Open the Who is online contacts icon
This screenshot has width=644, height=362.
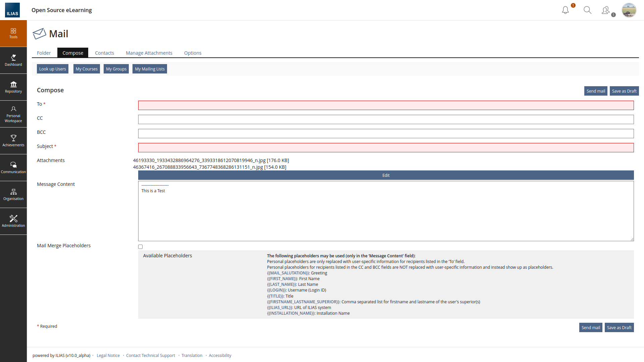pos(606,10)
